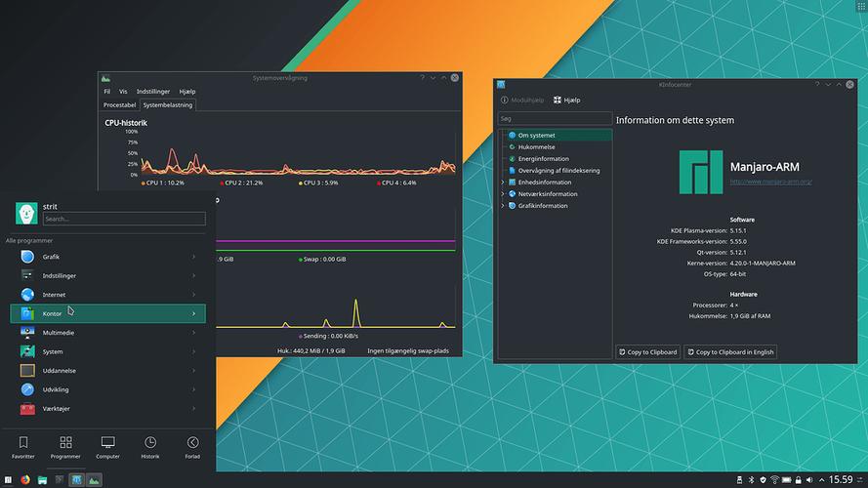
Task: Open the System category in launcher
Action: (108, 351)
